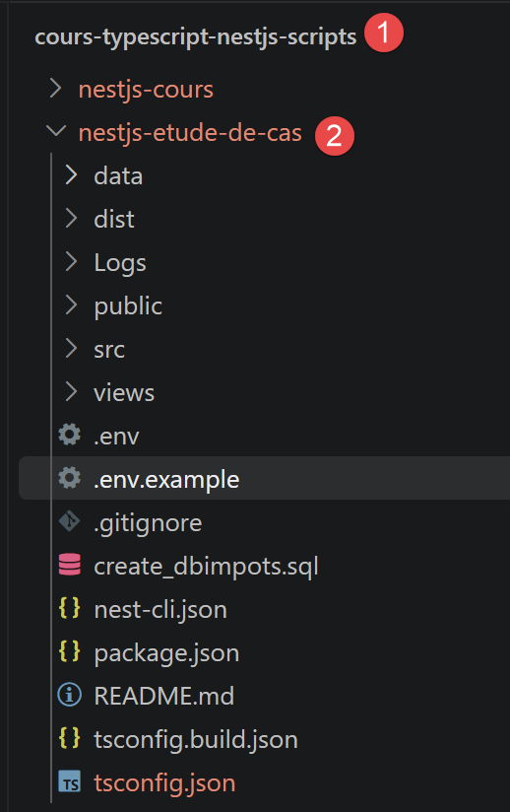The image size is (510, 812).
Task: Expand the data folder chevron
Action: tap(71, 175)
